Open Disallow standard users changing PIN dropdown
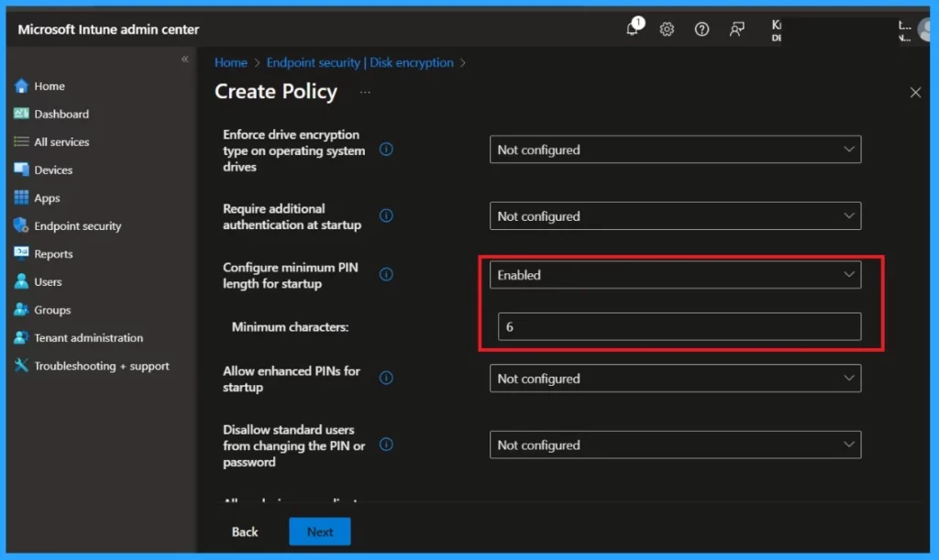Screen dimensions: 939x560 point(675,445)
